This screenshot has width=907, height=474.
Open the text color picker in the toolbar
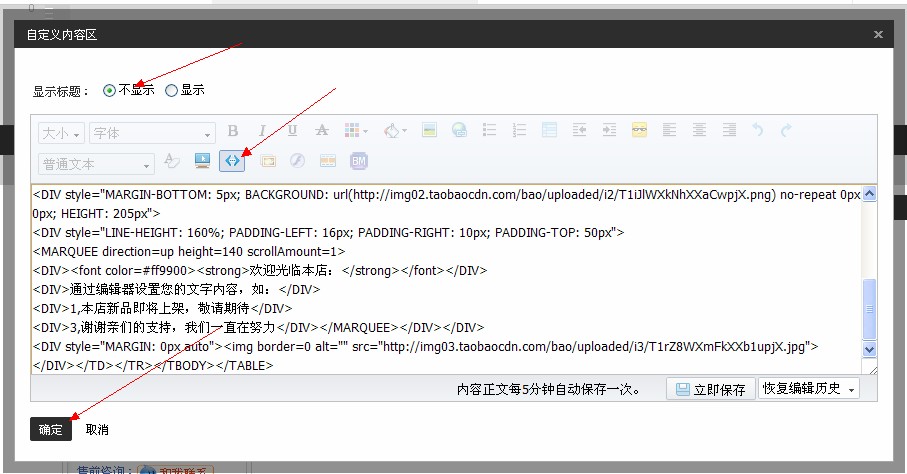point(395,130)
